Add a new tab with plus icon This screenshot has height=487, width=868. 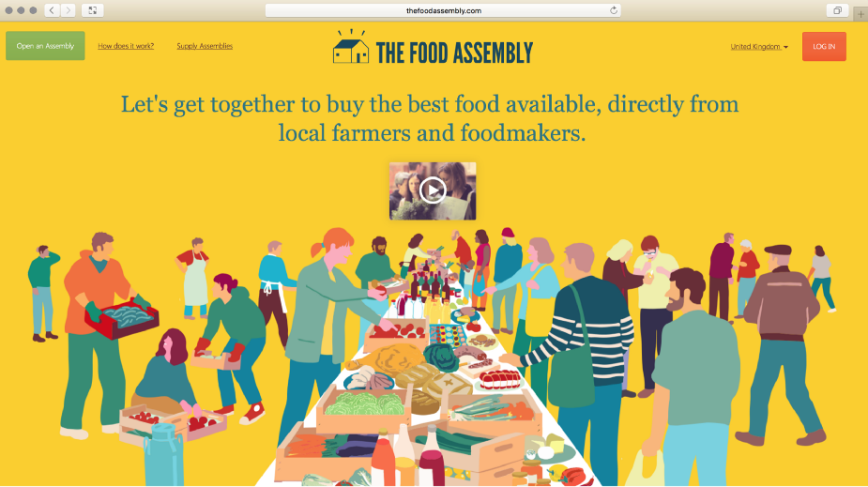[860, 14]
